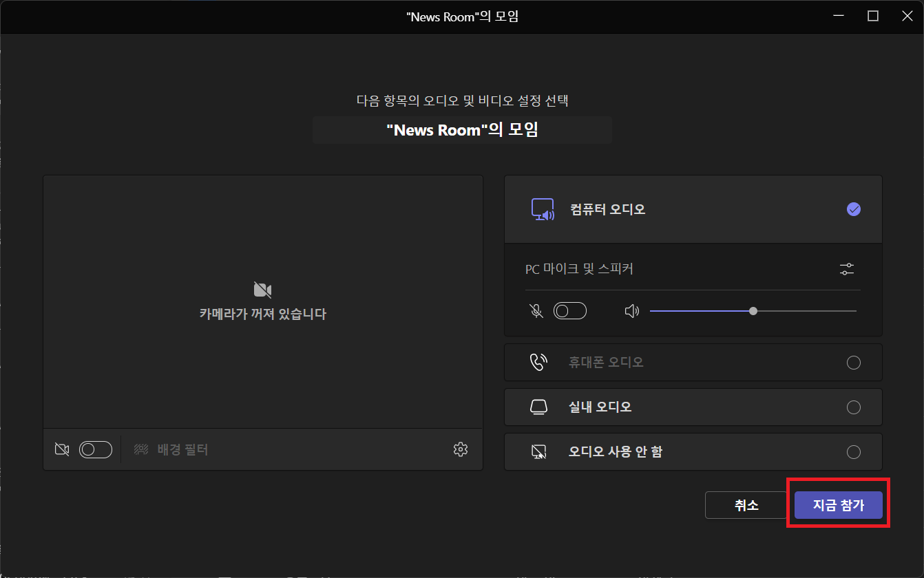
Task: Select the 실내 오디오 radio button
Action: 854,407
